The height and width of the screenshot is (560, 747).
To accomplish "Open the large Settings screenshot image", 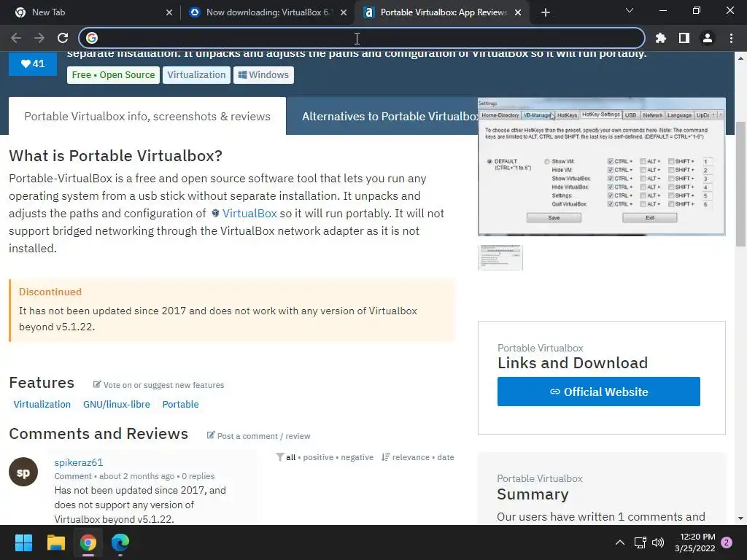I will pos(602,167).
